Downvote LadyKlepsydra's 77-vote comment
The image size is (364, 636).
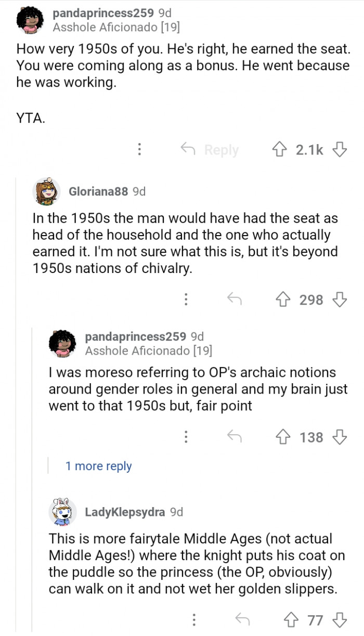click(x=340, y=620)
